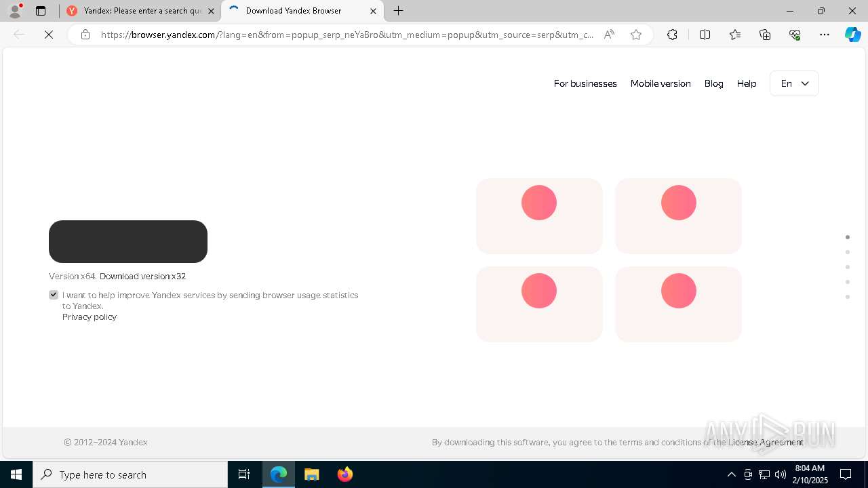This screenshot has height=488, width=868.
Task: Show hidden system tray icons
Action: click(x=731, y=474)
